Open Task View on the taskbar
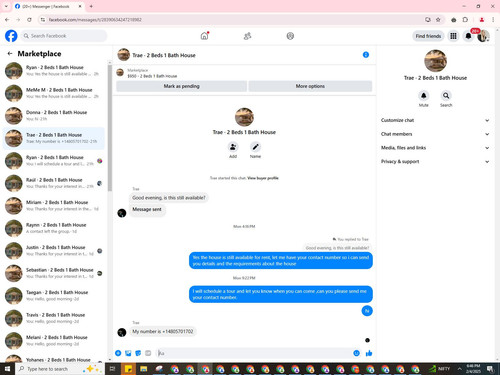500x375 pixels. point(112,369)
